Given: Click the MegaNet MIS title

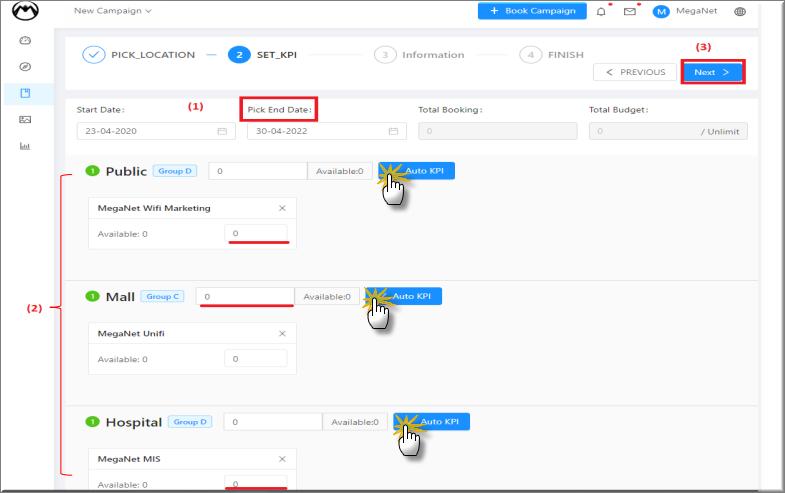Looking at the screenshot, I should tap(129, 459).
